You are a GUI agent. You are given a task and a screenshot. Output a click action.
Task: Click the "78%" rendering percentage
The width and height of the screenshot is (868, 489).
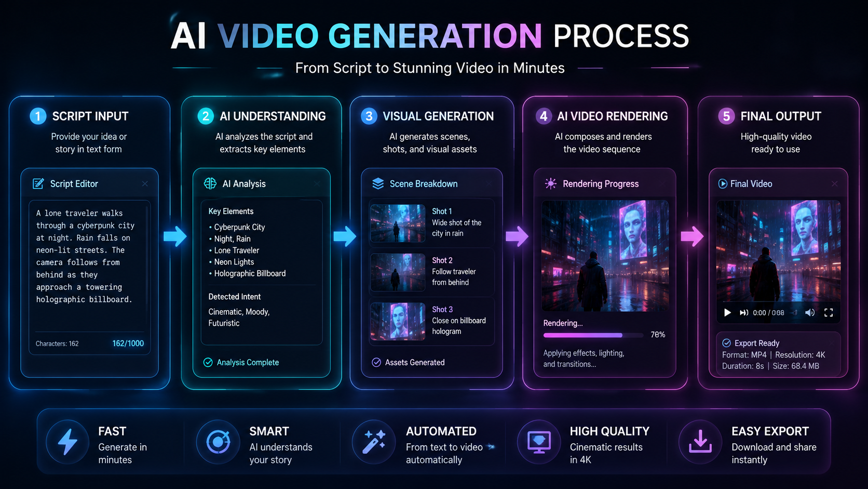pyautogui.click(x=658, y=335)
